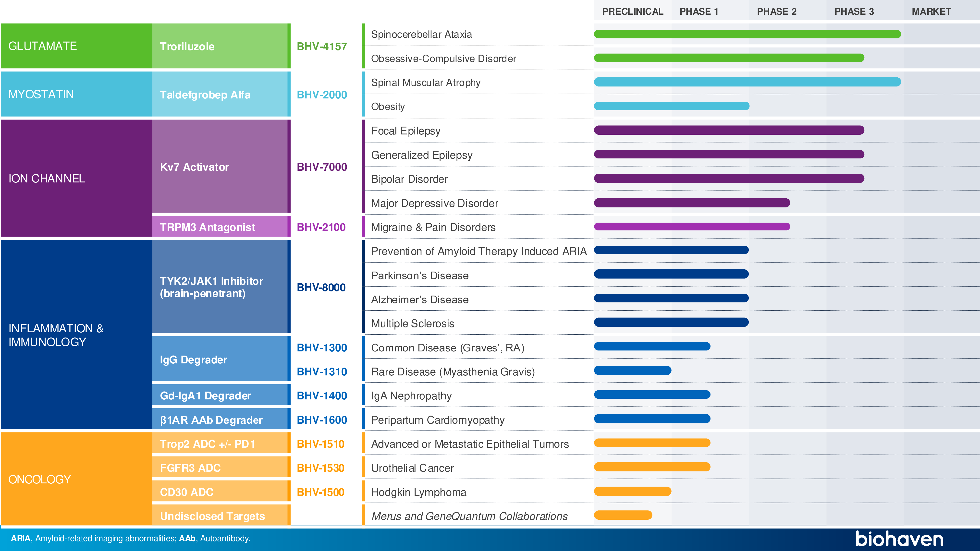
Task: Click Rare Disease (Myasthenia Gravis) row
Action: tap(453, 371)
